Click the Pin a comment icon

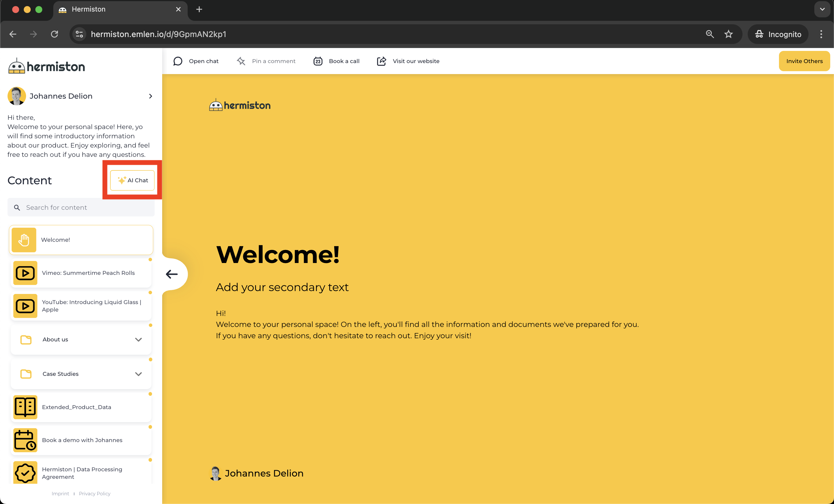pyautogui.click(x=241, y=61)
